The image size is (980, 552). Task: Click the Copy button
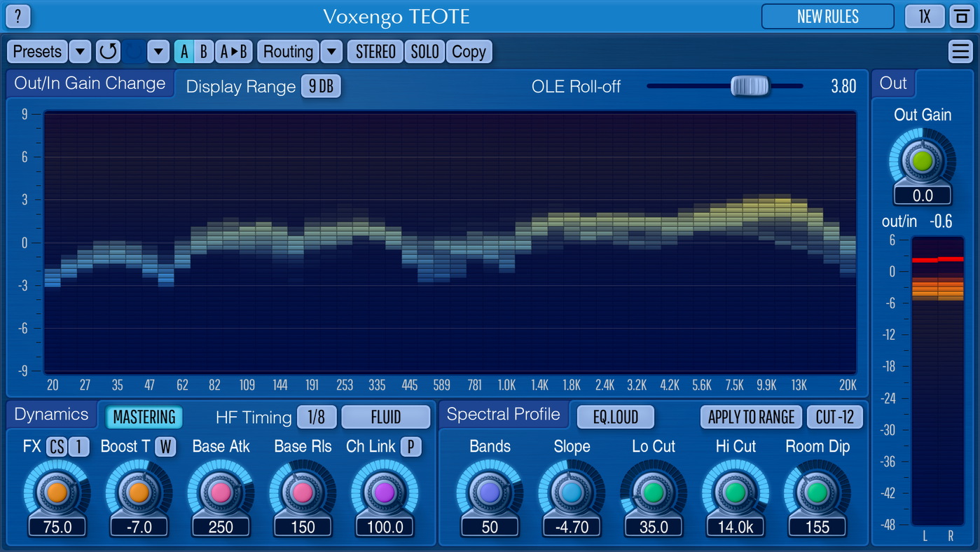469,52
